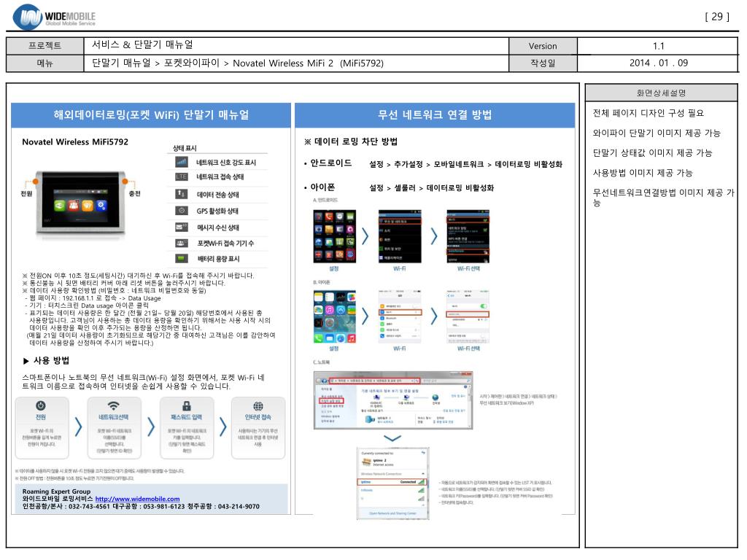747x560 pixels.
Task: Click the Version label cell
Action: coord(543,46)
